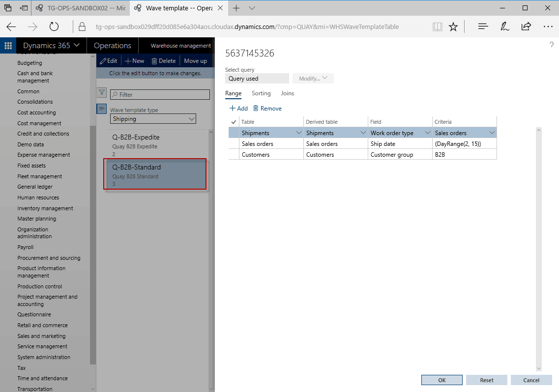Image resolution: width=559 pixels, height=392 pixels.
Task: Add a new range row
Action: (238, 109)
